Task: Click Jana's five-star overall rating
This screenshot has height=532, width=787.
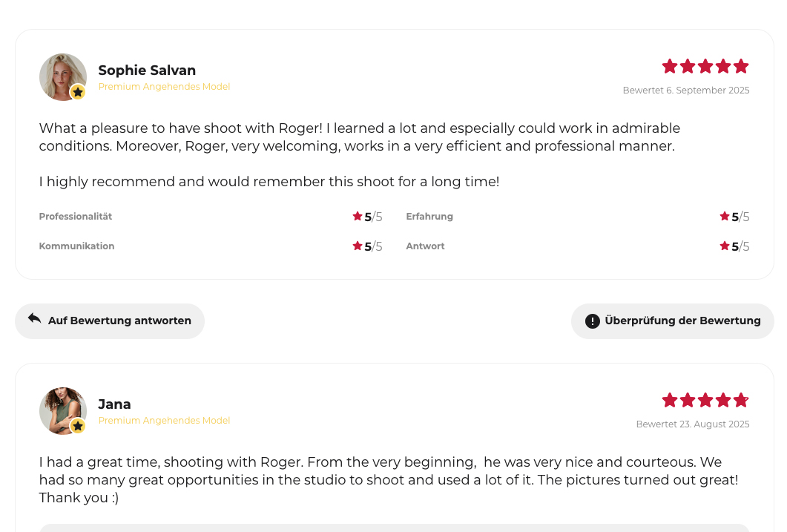Action: click(x=705, y=401)
